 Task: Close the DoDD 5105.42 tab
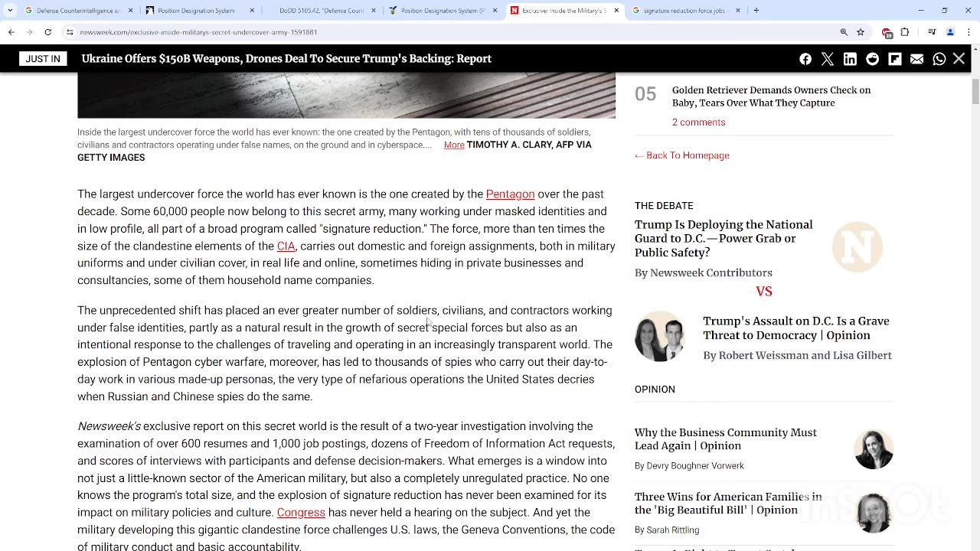374,11
